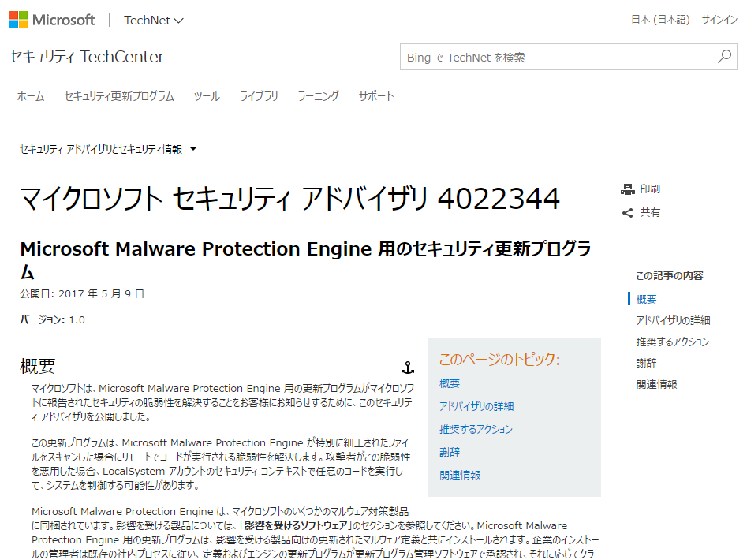
Task: Select the ラーニング navigation item
Action: pyautogui.click(x=318, y=96)
